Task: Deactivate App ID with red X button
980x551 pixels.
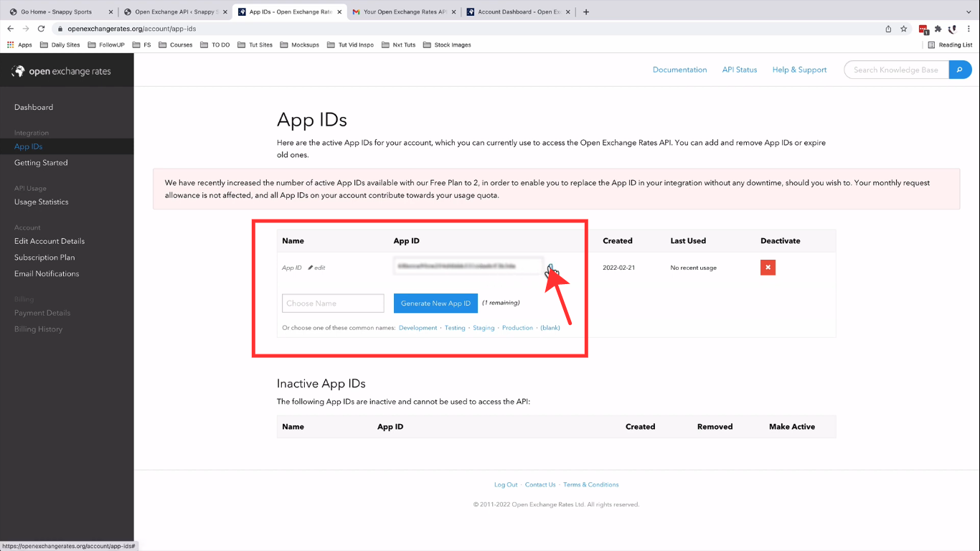Action: (768, 268)
